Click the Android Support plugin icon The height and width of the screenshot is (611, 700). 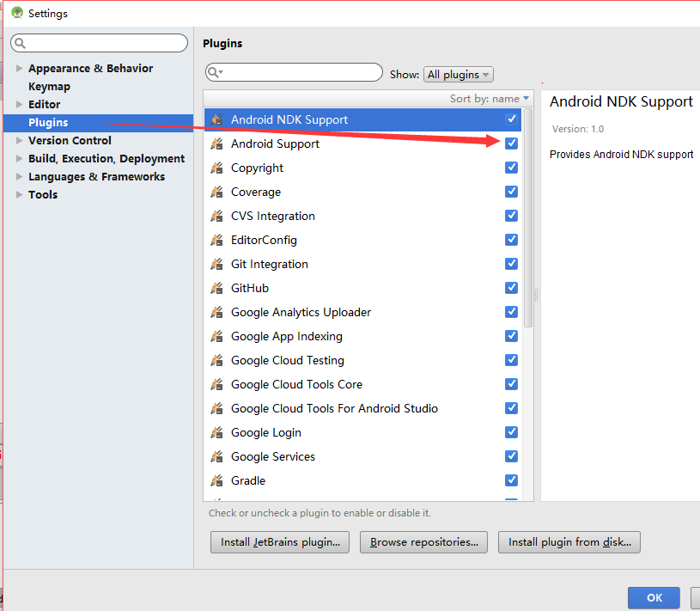[x=216, y=144]
